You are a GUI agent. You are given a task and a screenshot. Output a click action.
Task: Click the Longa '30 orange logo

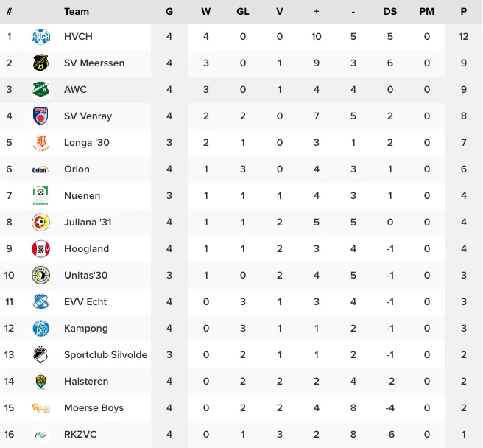(40, 143)
